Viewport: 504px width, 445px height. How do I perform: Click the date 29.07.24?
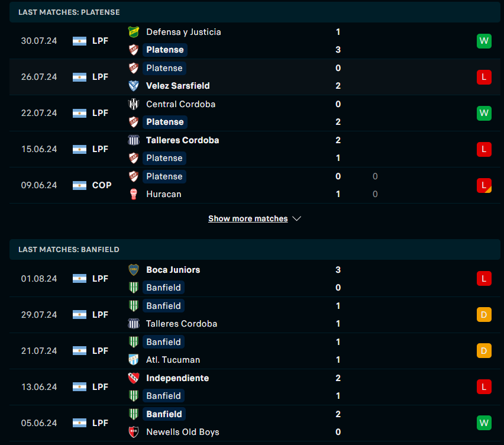[x=39, y=315]
